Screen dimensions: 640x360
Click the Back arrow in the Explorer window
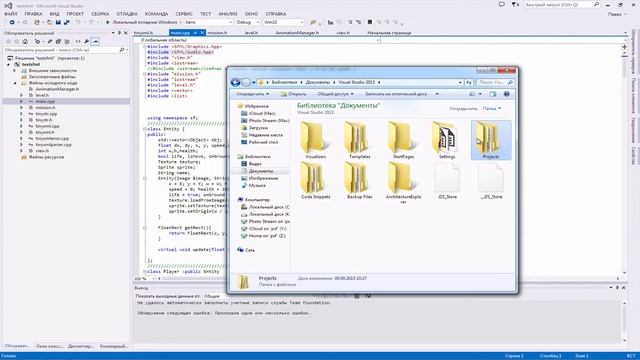tap(236, 82)
